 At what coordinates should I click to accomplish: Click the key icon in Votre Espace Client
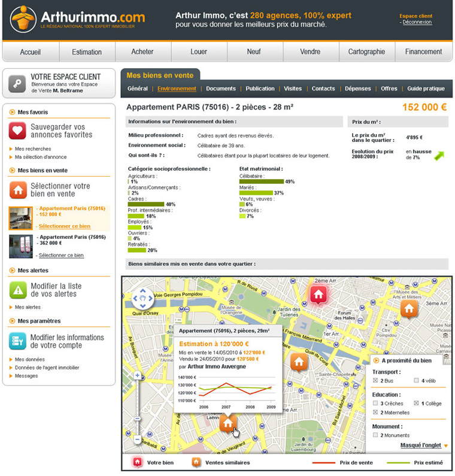17,83
